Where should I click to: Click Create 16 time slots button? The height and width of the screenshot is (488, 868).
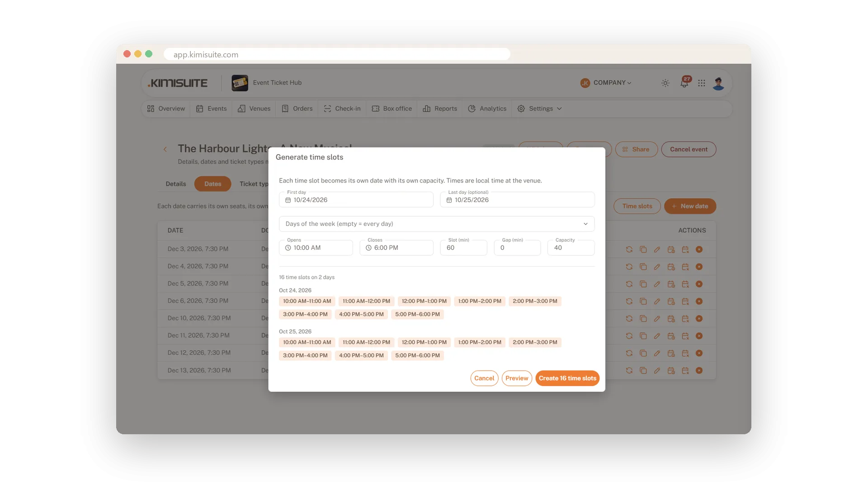567,379
